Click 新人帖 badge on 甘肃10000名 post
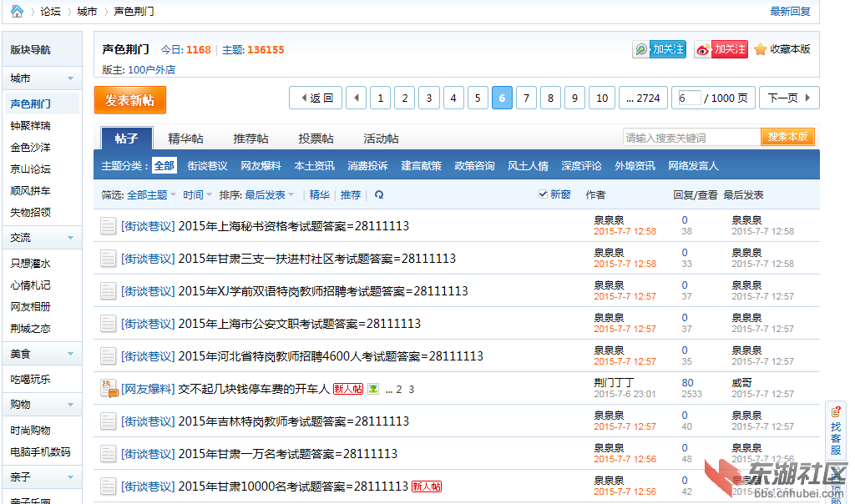Screen dimensions: 855x504 pyautogui.click(x=427, y=486)
